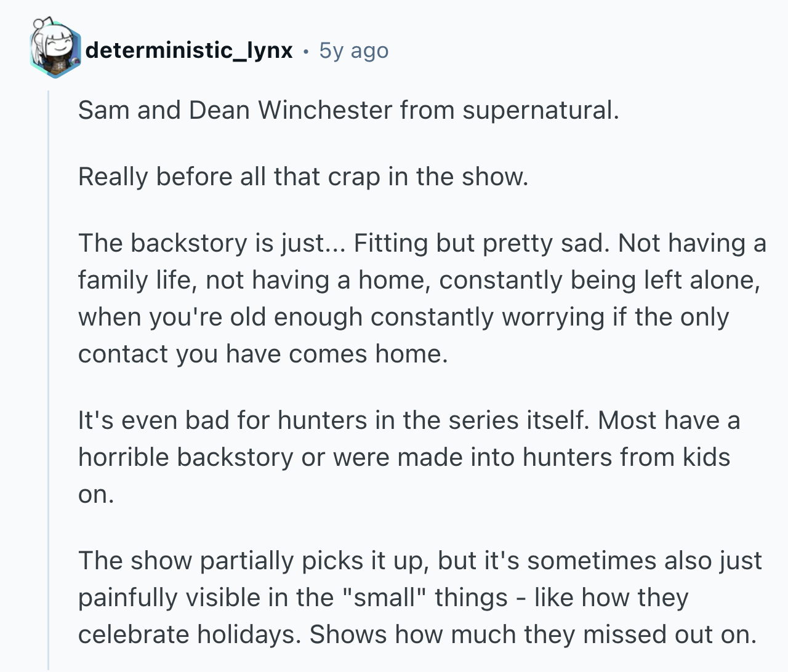Click the phrase "celebrate holidays"

click(189, 634)
